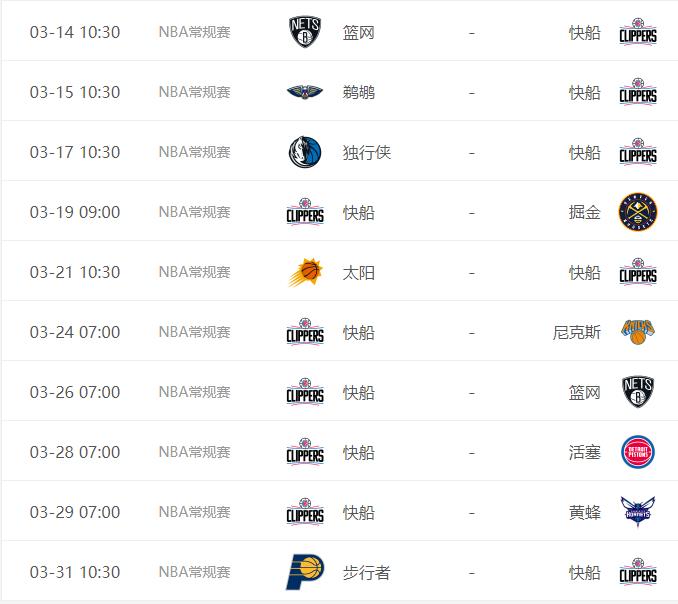Click the Detroit Pistons logo
Viewport: 678px width, 604px height.
pyautogui.click(x=638, y=452)
